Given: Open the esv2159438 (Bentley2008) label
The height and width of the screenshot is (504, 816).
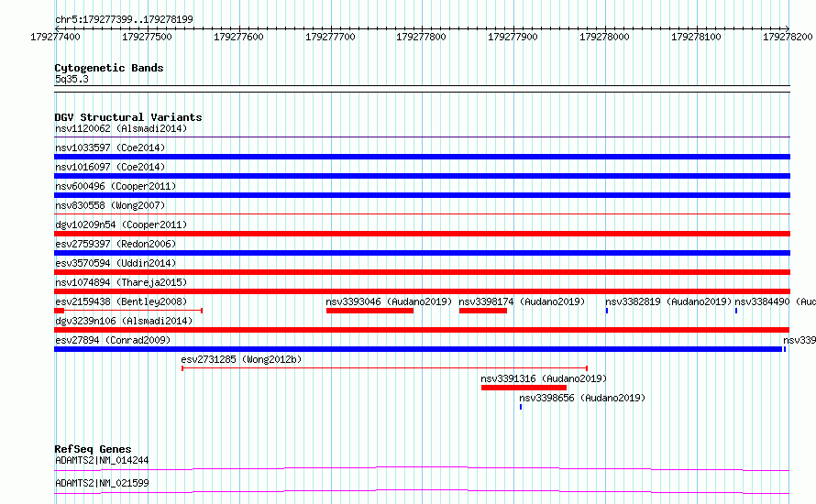Looking at the screenshot, I should (121, 301).
